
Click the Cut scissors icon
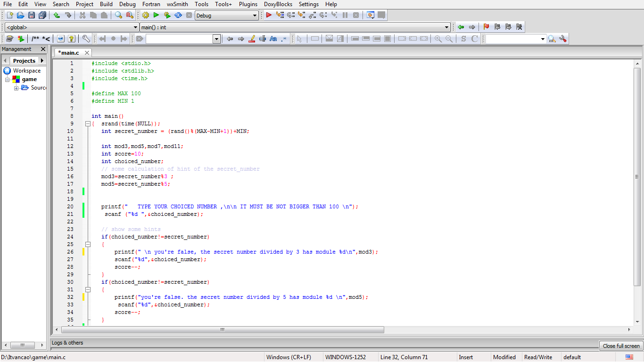pyautogui.click(x=82, y=15)
